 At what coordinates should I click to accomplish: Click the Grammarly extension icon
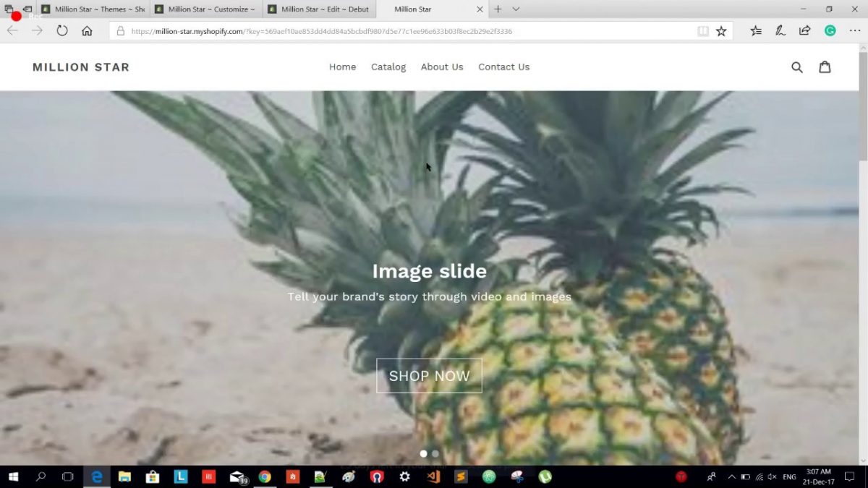[830, 31]
